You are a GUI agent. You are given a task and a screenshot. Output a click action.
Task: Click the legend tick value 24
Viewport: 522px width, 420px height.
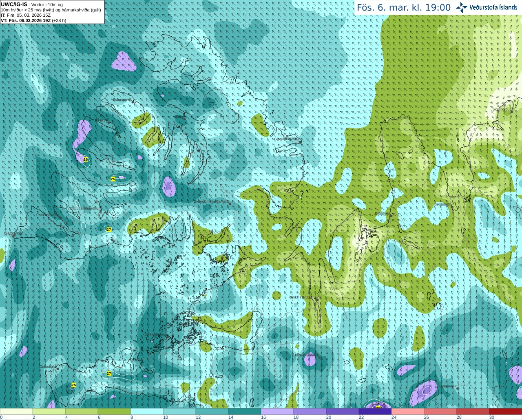[x=394, y=417]
